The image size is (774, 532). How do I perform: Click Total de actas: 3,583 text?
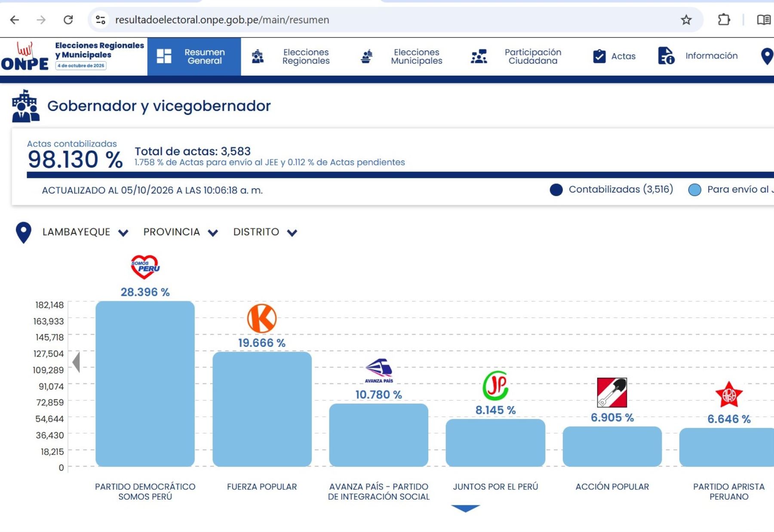pyautogui.click(x=193, y=151)
